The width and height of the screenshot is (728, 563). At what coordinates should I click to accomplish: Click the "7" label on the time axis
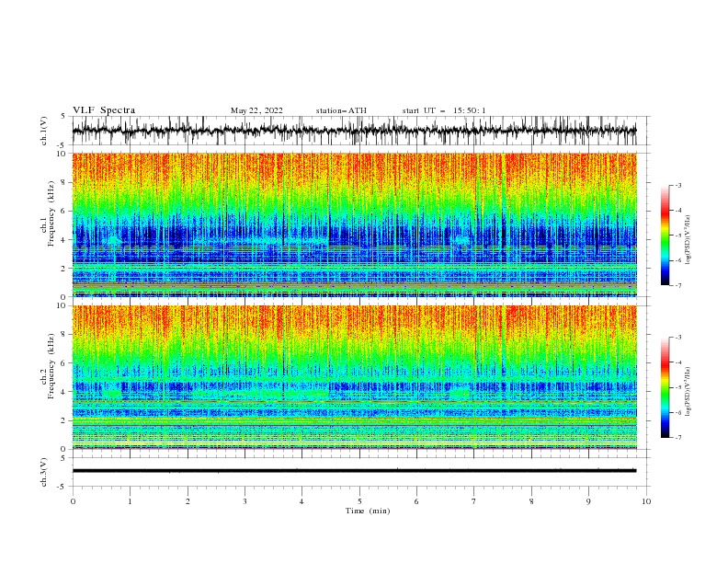pos(473,501)
